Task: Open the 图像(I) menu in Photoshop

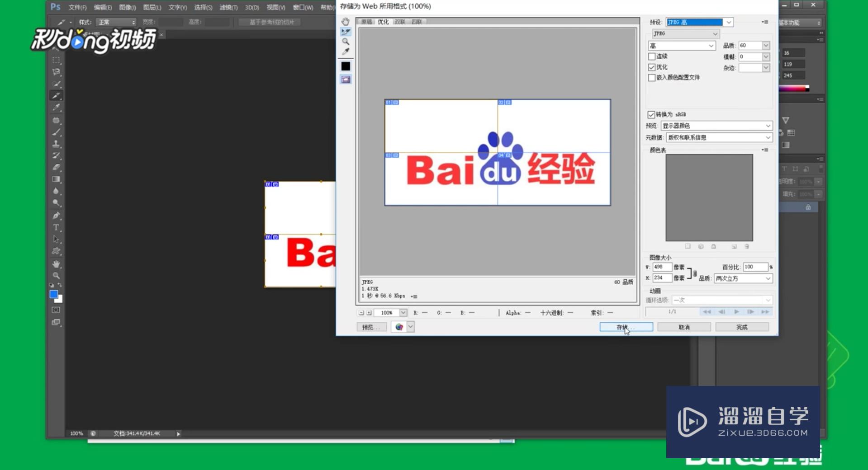Action: pyautogui.click(x=128, y=8)
